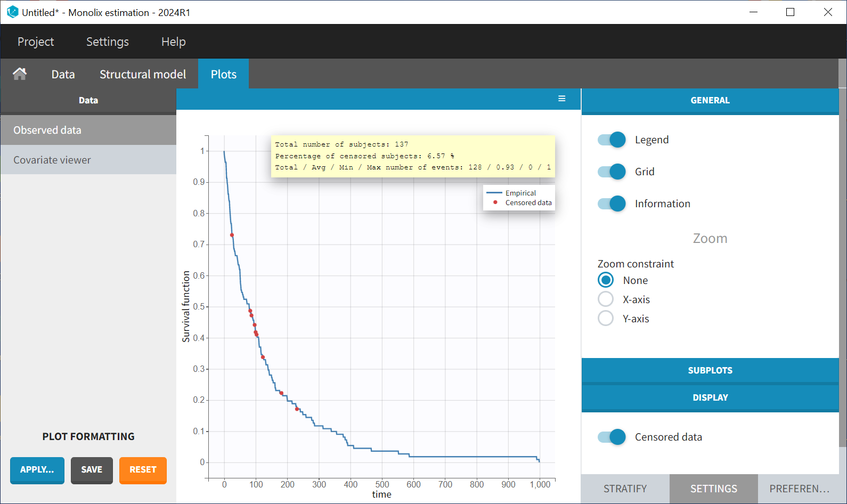Screen dimensions: 847x504
Task: Open the Project menu
Action: tap(36, 42)
